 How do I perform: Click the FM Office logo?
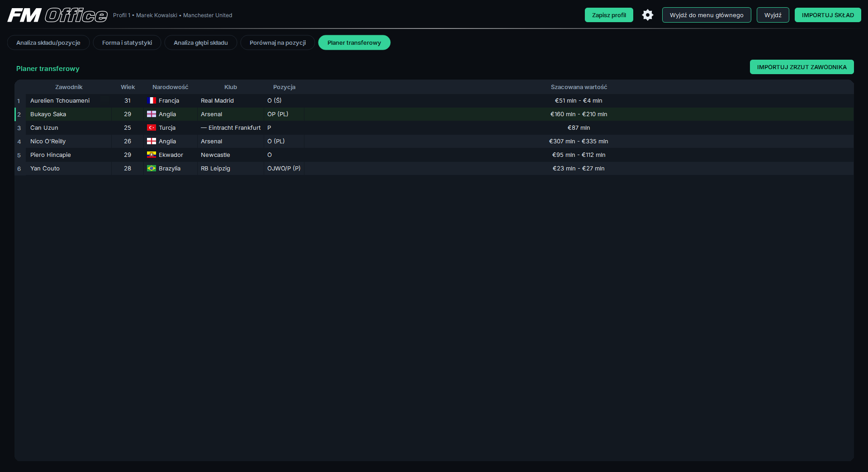click(x=57, y=15)
